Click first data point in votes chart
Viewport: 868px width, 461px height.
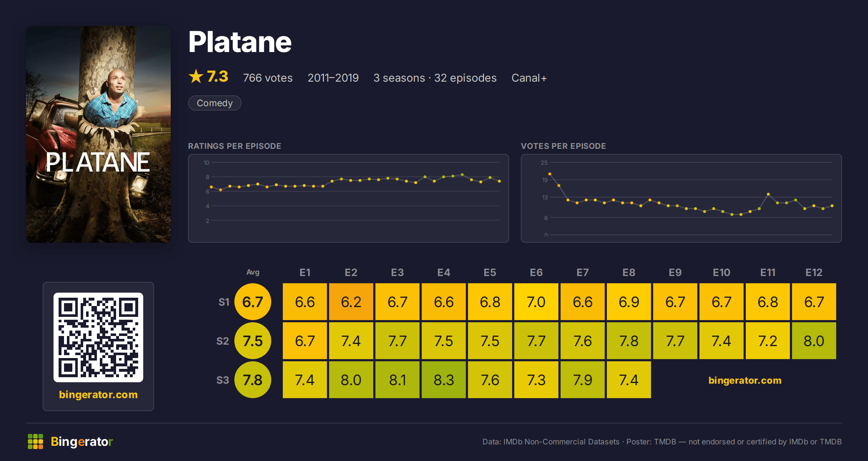tap(550, 174)
